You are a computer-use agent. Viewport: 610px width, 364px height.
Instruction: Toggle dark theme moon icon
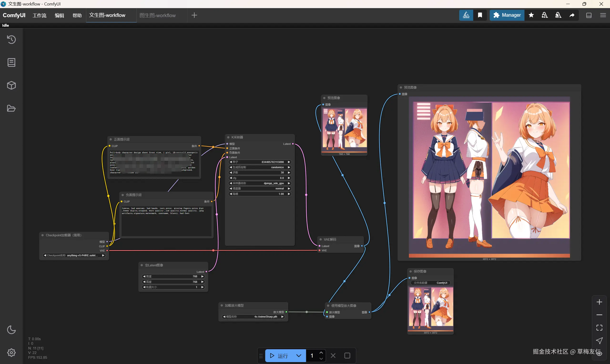click(11, 330)
